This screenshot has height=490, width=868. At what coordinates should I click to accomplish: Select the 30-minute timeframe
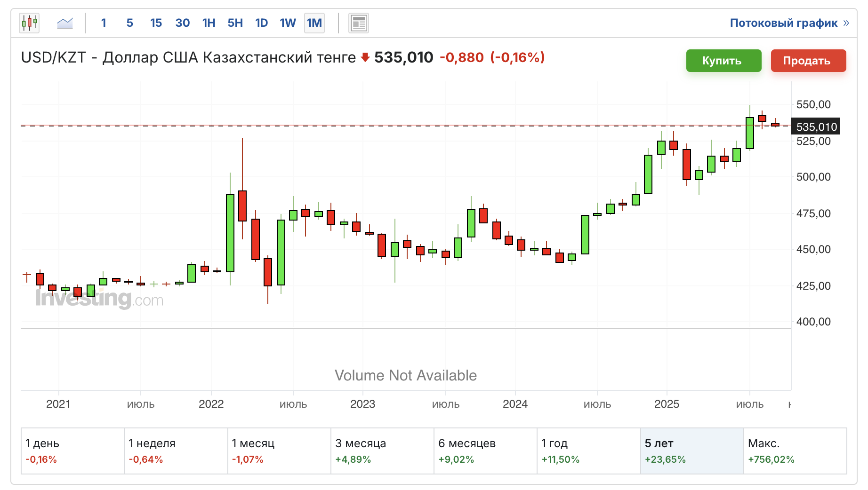pyautogui.click(x=182, y=22)
